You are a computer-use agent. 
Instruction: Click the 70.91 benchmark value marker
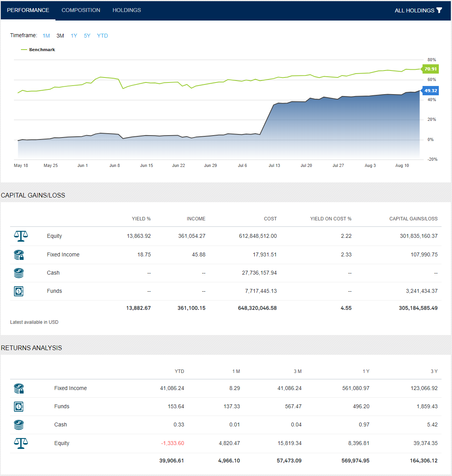pos(430,69)
